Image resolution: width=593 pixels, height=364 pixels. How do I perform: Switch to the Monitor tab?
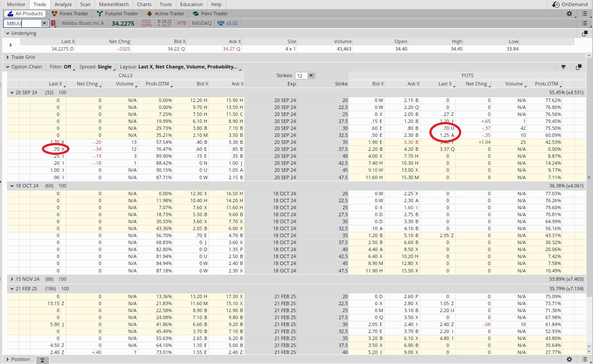point(16,4)
